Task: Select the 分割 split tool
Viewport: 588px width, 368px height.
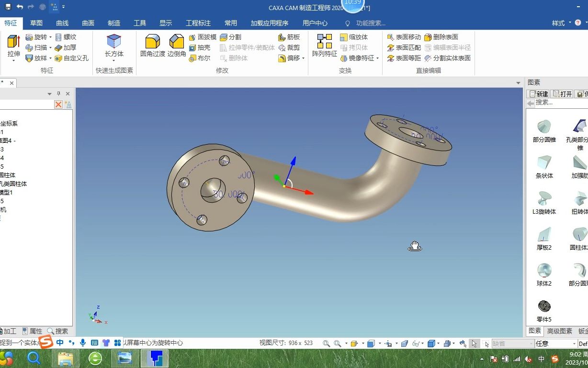Action: [x=230, y=37]
